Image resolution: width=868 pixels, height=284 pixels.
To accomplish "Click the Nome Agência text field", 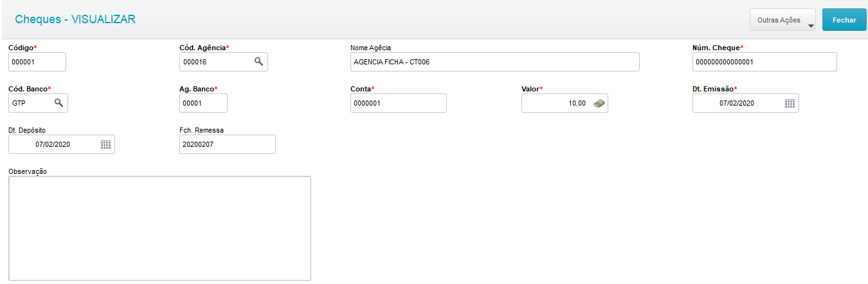I will point(494,62).
